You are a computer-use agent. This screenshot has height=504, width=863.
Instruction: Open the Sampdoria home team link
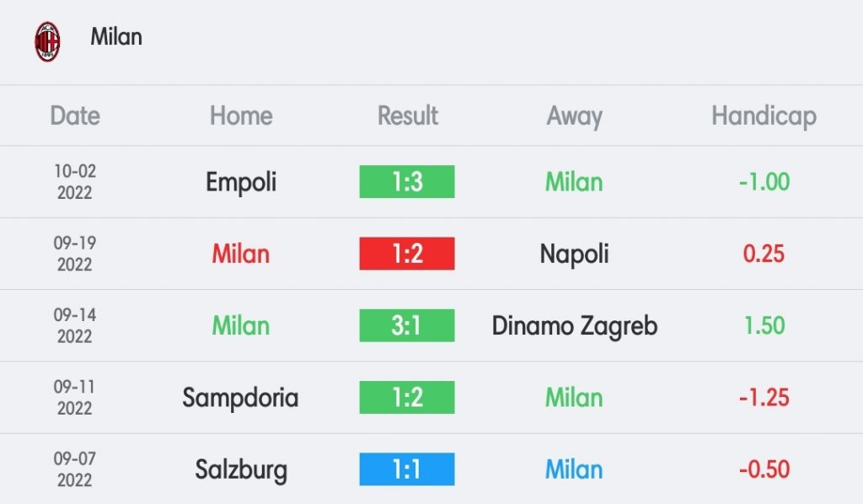click(240, 398)
